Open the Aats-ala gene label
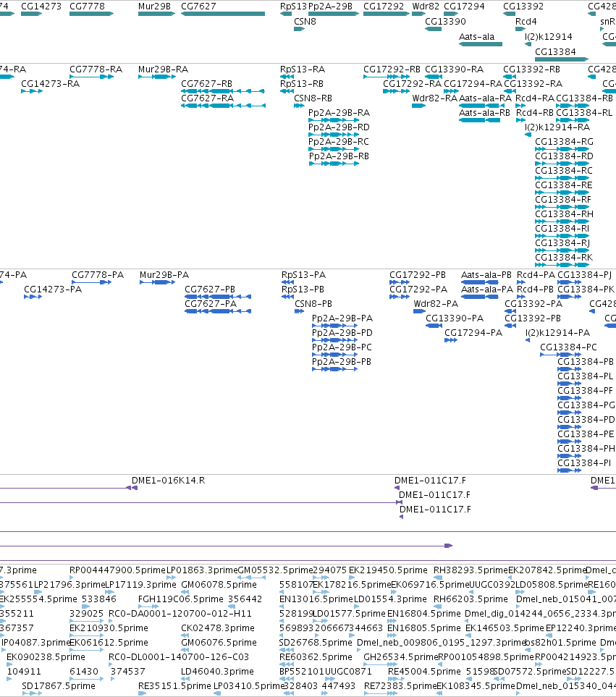Viewport: 616px width, 697px height. 476,36
